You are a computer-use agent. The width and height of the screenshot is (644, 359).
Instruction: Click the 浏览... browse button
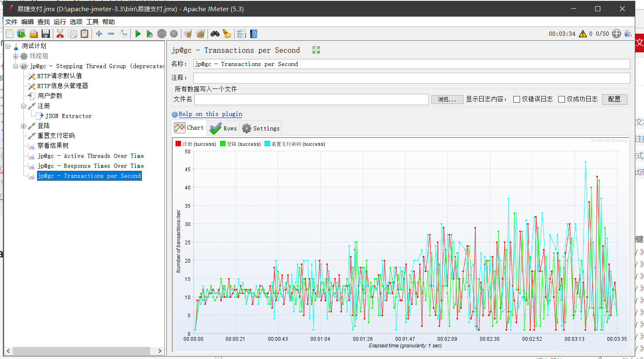447,99
